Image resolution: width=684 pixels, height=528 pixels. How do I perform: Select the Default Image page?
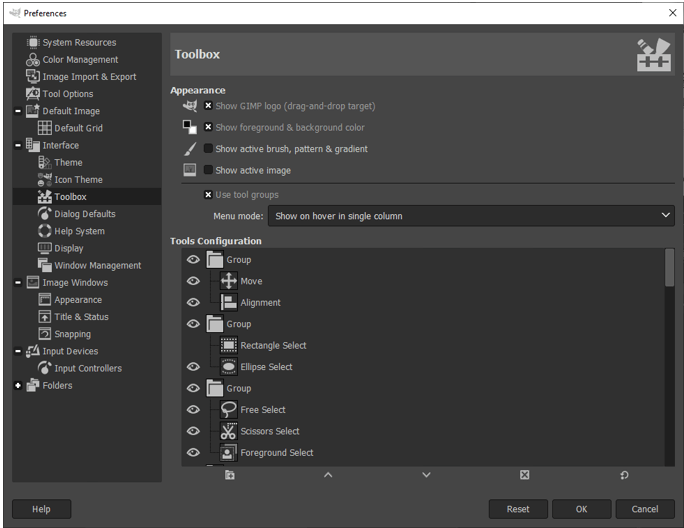coord(71,111)
